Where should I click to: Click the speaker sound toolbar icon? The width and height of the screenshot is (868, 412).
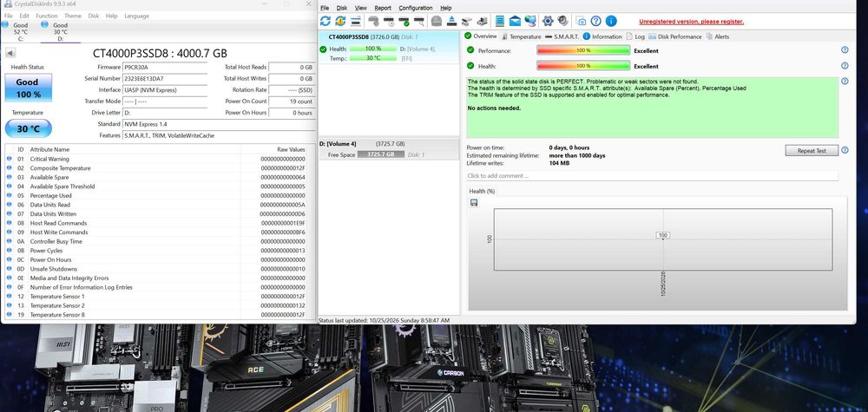pyautogui.click(x=563, y=21)
